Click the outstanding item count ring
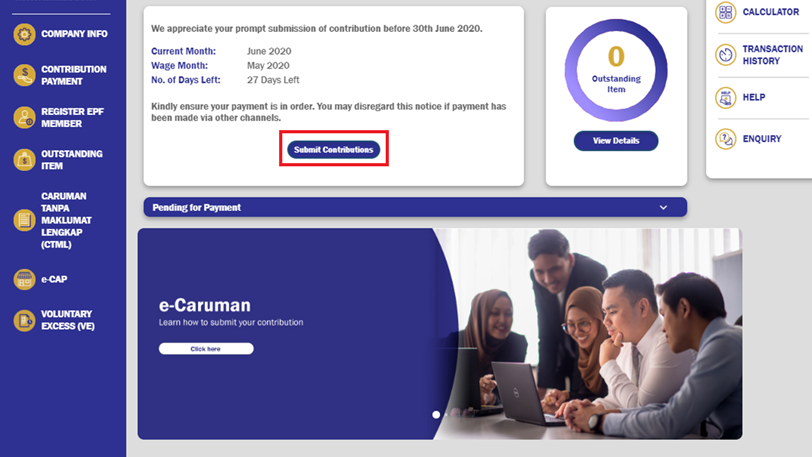Image resolution: width=812 pixels, height=457 pixels. click(x=616, y=70)
